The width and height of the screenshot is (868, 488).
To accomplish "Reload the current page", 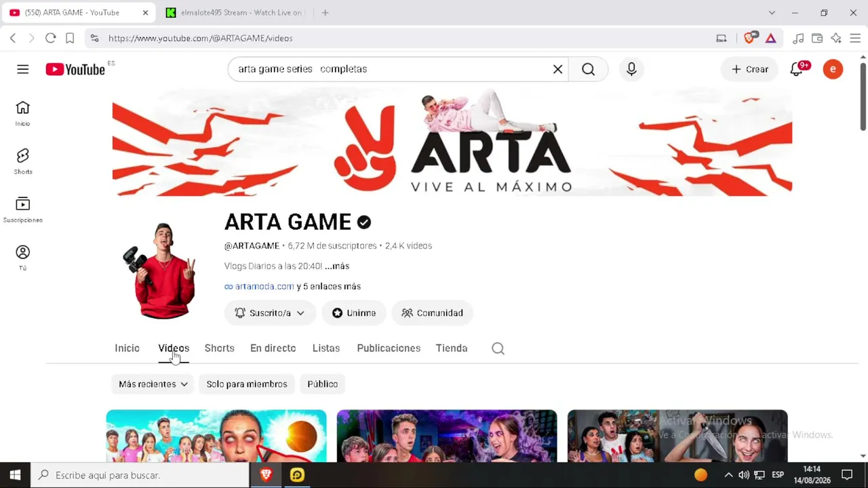I will (50, 38).
